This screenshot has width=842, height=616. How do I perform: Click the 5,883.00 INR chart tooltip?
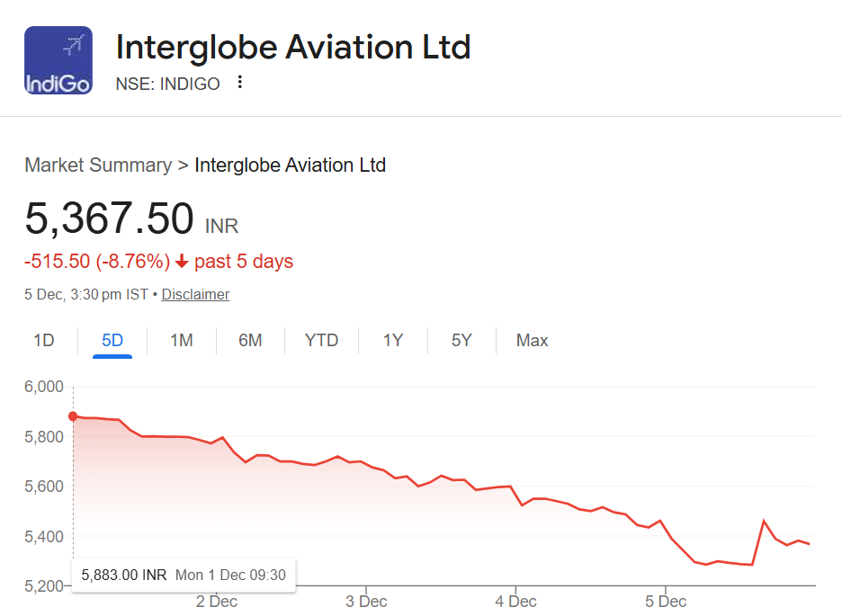pyautogui.click(x=184, y=575)
